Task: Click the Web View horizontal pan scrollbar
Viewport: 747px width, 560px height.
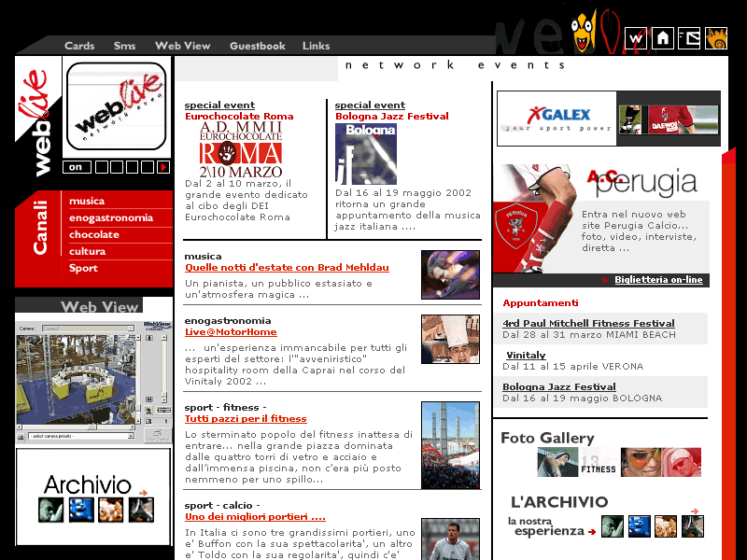Action: [77, 427]
